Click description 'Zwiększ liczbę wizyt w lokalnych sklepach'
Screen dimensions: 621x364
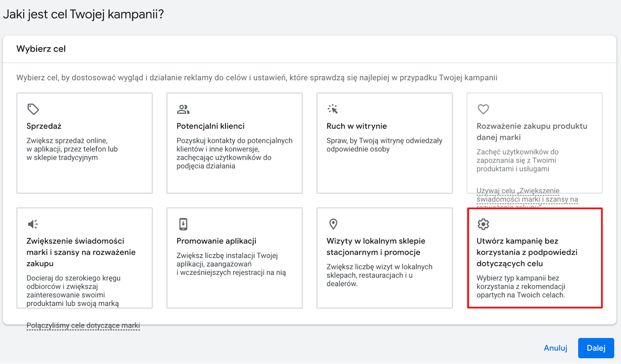click(x=379, y=275)
